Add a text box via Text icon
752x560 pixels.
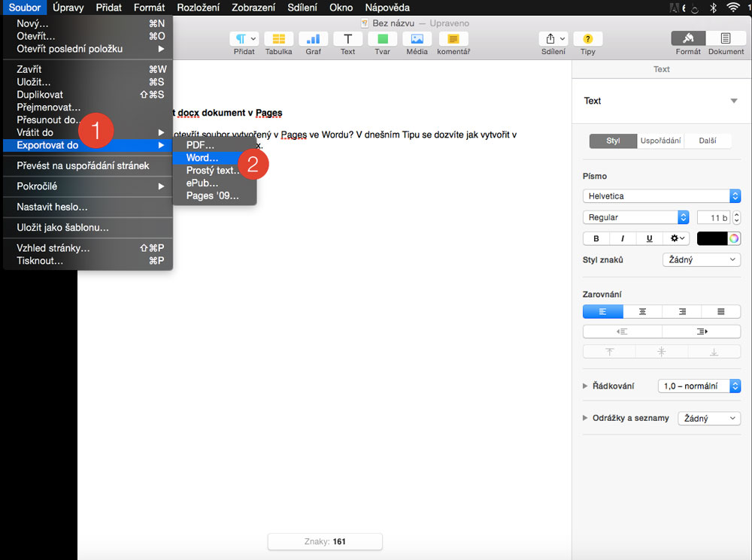[347, 40]
